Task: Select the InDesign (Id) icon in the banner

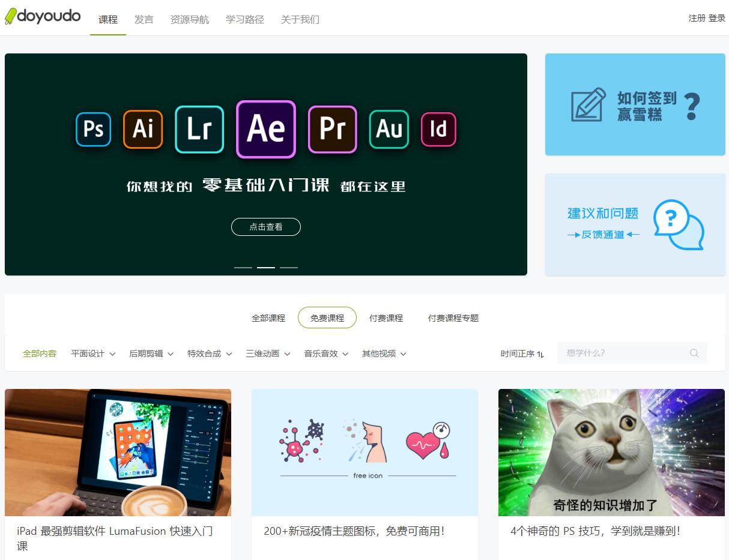Action: pyautogui.click(x=438, y=128)
